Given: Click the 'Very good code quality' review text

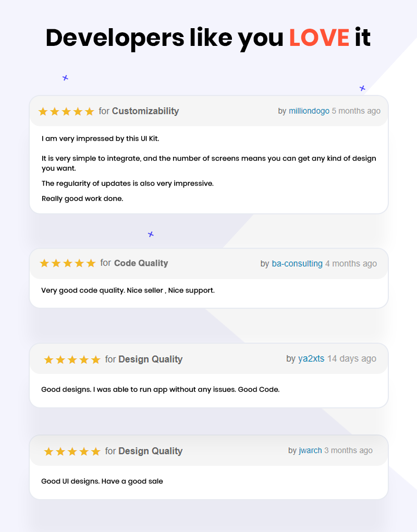Looking at the screenshot, I should [128, 291].
